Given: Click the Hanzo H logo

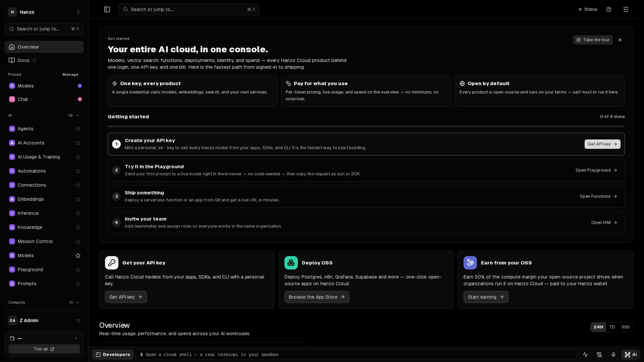Looking at the screenshot, I should pos(12,12).
